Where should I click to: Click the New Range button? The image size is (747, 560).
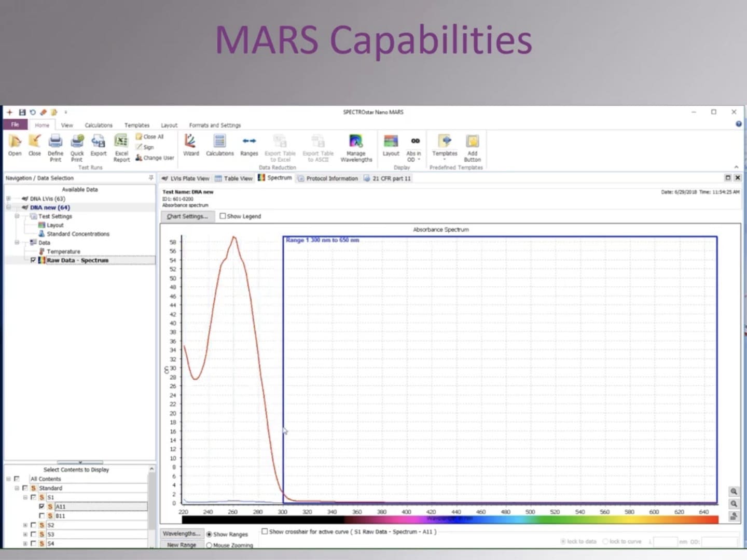tap(182, 545)
